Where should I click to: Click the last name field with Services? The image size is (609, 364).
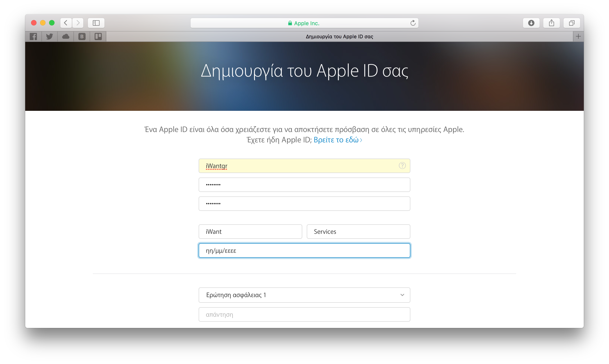tap(358, 232)
